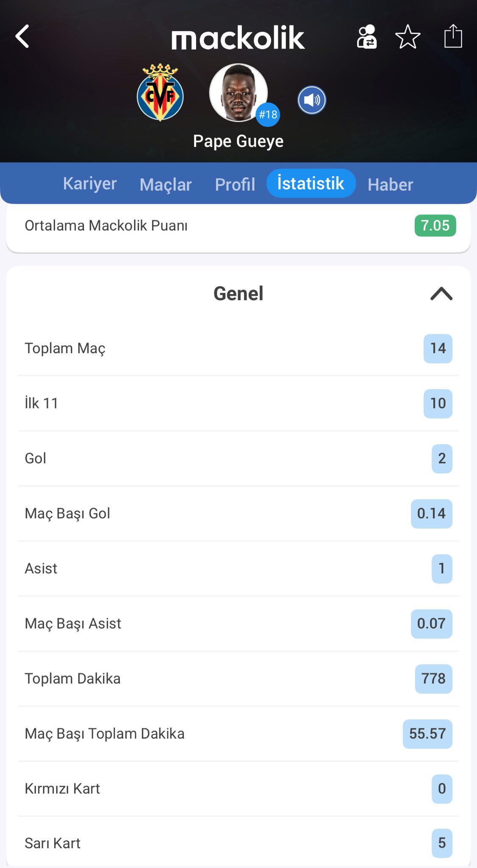Select the Profil tab
The height and width of the screenshot is (868, 477).
pos(235,185)
